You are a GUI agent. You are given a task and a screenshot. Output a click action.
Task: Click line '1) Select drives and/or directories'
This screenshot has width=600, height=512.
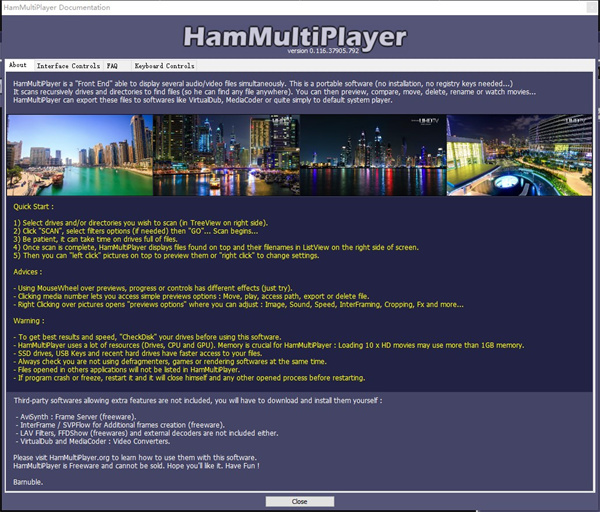point(140,223)
